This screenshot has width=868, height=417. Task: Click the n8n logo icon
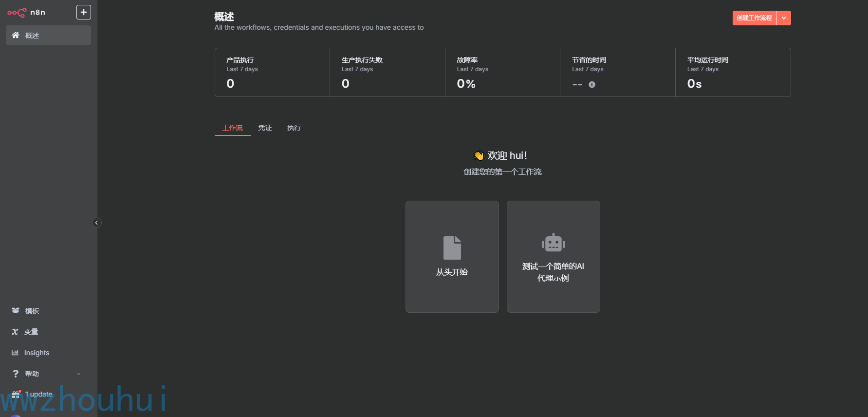[x=17, y=13]
